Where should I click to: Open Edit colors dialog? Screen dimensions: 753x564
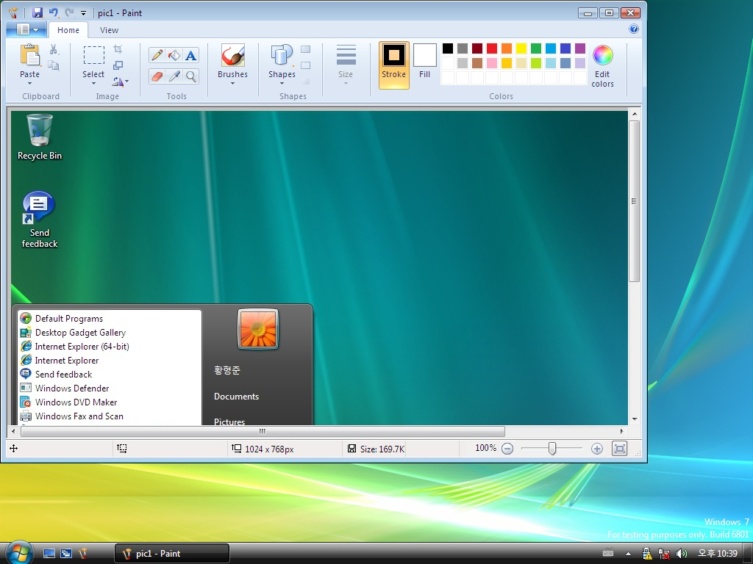[603, 66]
